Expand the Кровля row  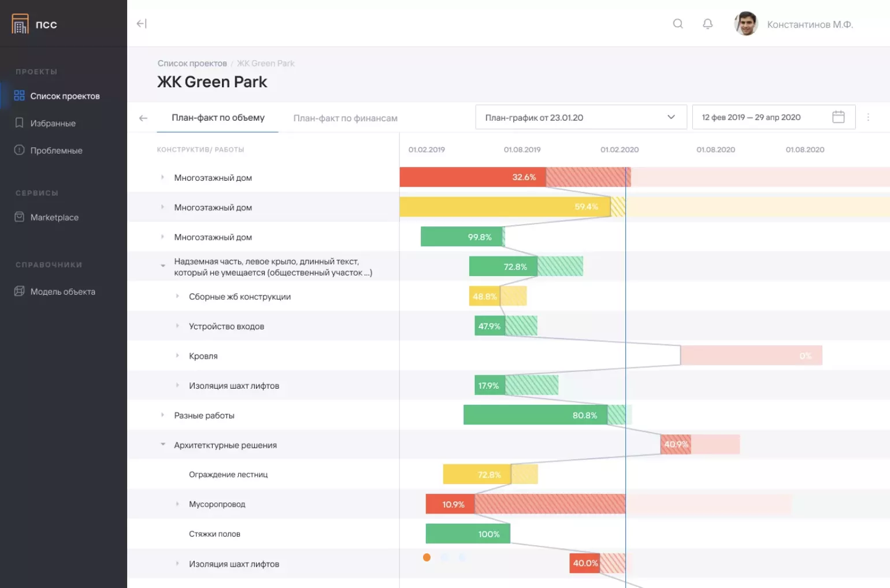coord(177,356)
